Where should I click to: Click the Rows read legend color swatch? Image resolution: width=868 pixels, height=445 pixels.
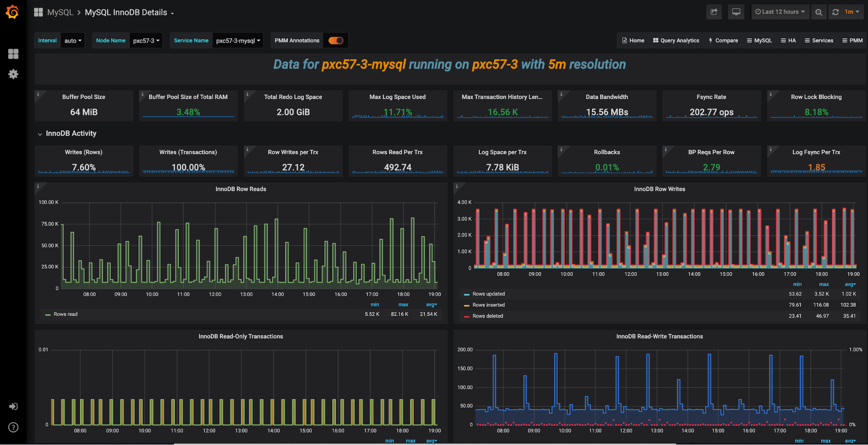coord(48,315)
